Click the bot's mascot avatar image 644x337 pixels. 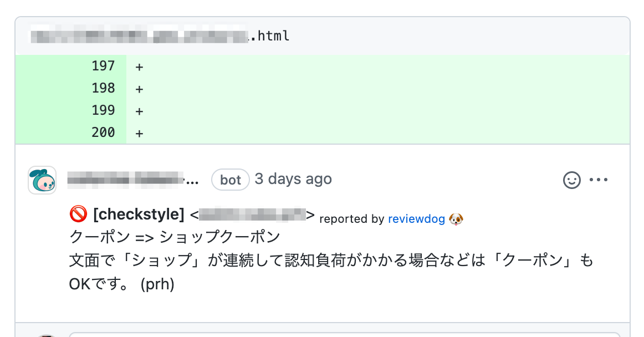pyautogui.click(x=42, y=179)
